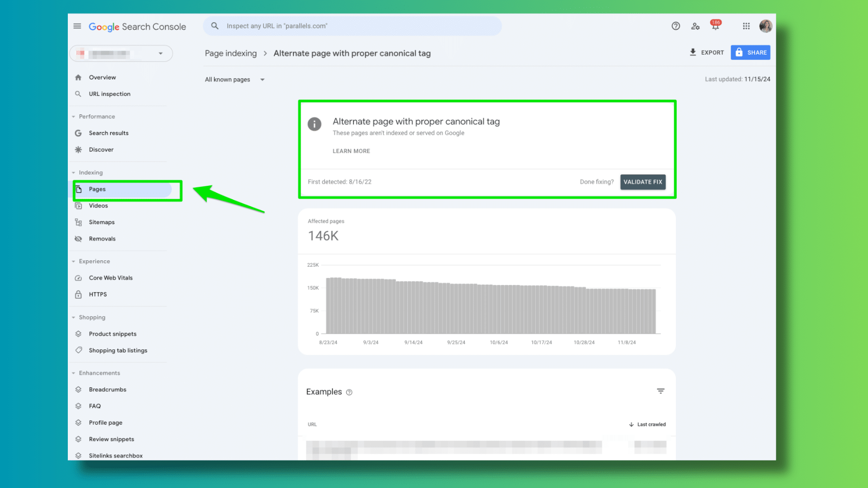Click the Examples help icon
The image size is (868, 488).
click(x=349, y=392)
